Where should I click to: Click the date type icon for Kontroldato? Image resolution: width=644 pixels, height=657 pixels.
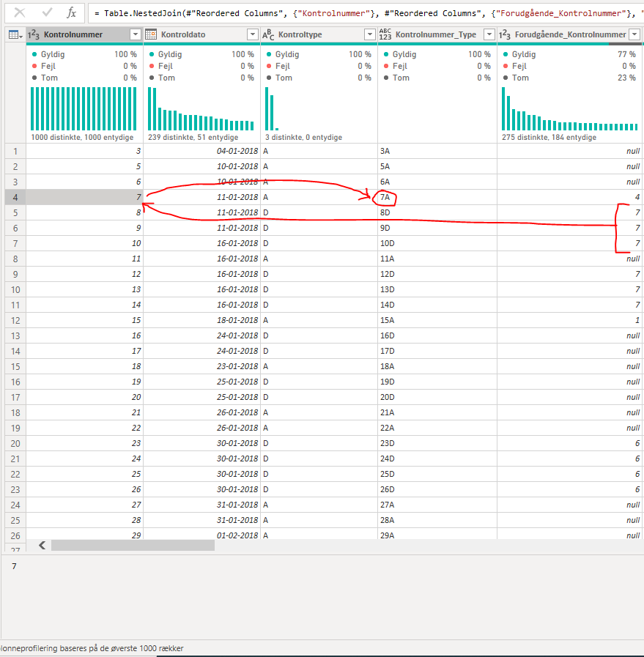(151, 34)
